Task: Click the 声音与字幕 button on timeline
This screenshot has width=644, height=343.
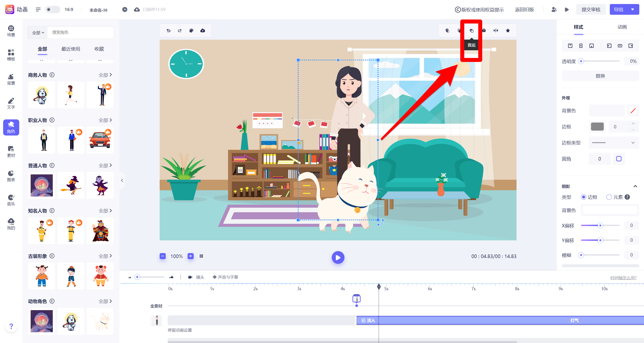Action: (x=225, y=277)
